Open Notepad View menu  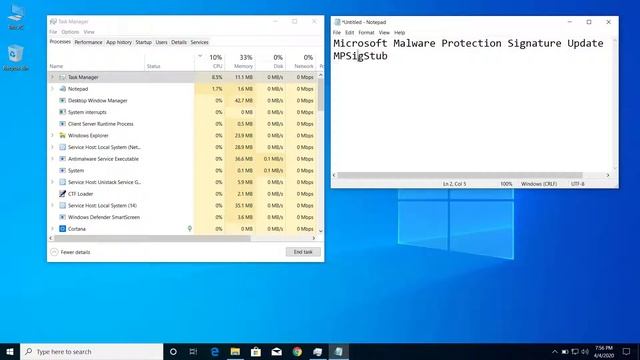click(x=384, y=33)
